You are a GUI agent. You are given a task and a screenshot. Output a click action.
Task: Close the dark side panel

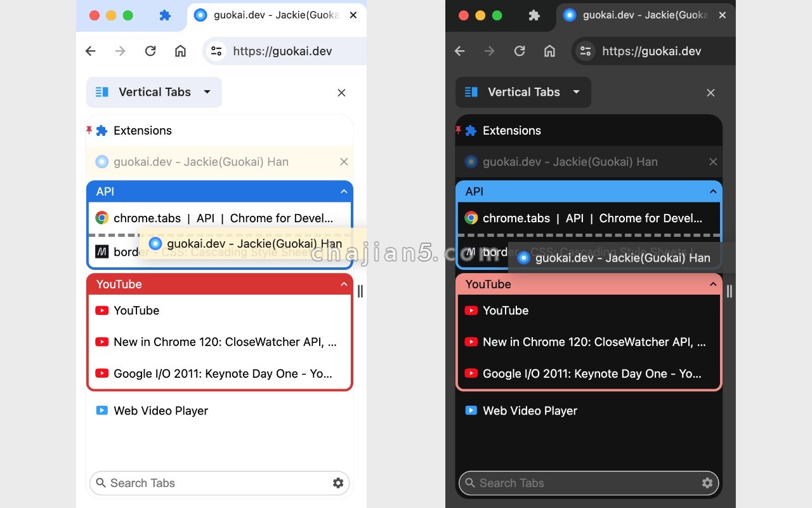coord(710,93)
